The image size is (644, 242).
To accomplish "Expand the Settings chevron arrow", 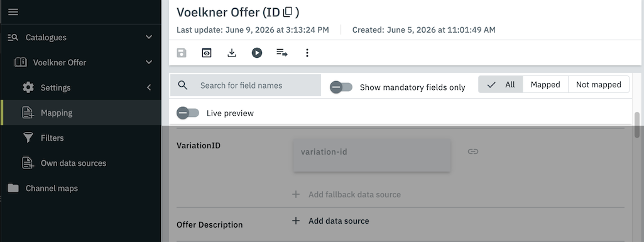I will click(149, 87).
